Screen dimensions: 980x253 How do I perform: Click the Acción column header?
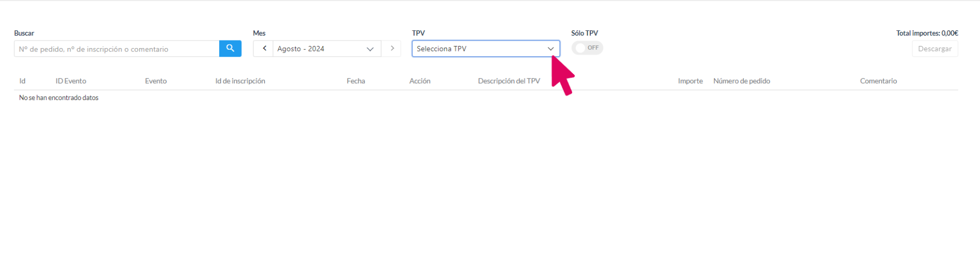coord(420,81)
